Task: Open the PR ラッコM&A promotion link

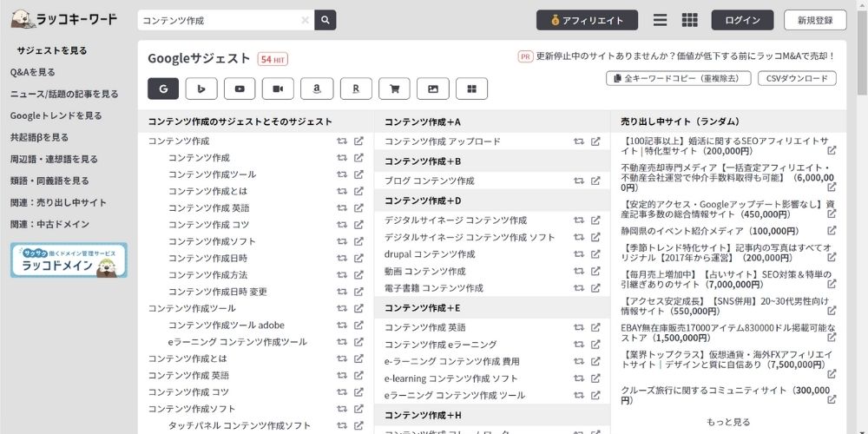Action: [x=676, y=56]
